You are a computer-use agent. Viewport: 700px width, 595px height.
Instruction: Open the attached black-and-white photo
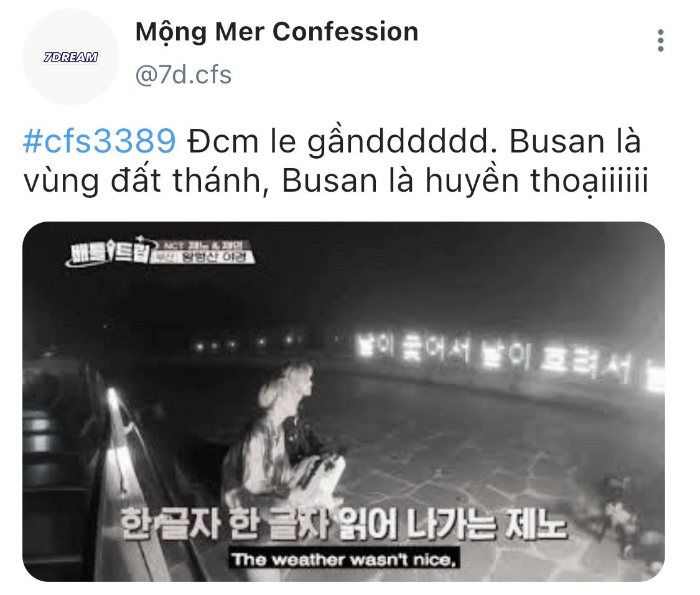(x=343, y=401)
